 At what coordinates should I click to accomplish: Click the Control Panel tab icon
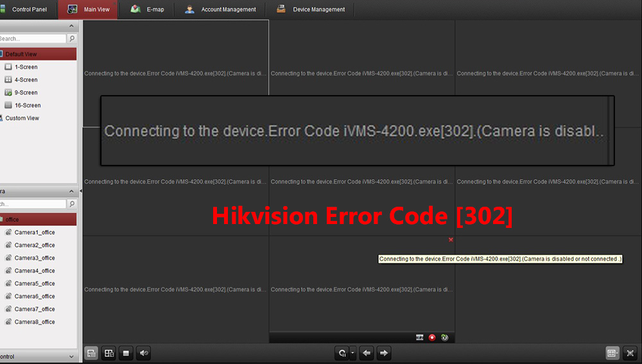3,9
